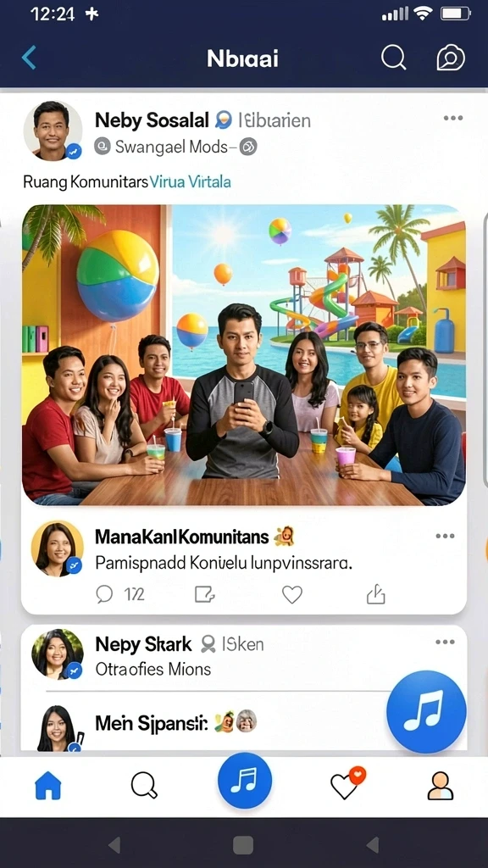Tap the repost edit icon under the post
Image resolution: width=488 pixels, height=868 pixels.
point(205,594)
